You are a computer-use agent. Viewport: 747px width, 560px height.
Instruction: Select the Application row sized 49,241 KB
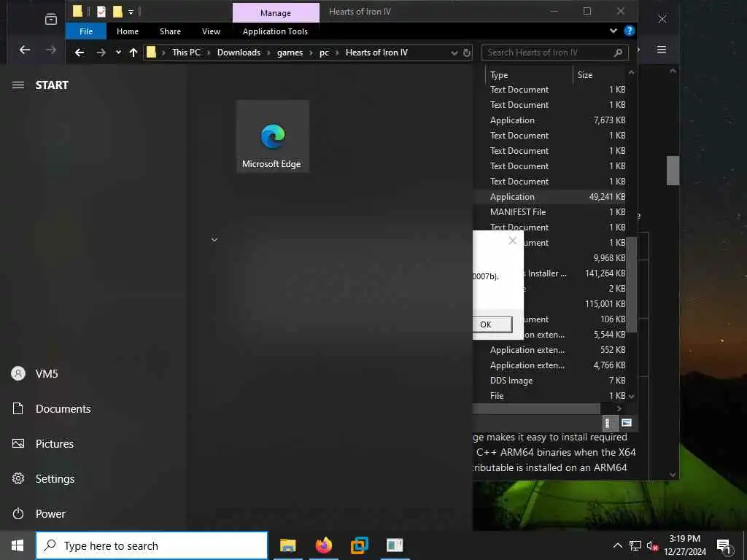point(551,197)
